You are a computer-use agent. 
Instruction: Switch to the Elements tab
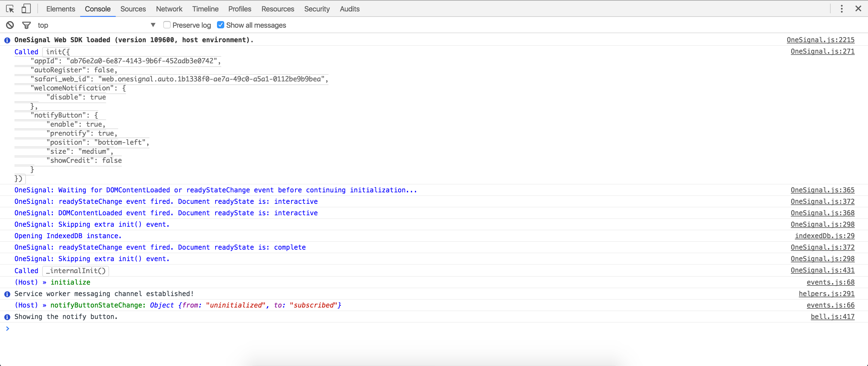[x=61, y=9]
